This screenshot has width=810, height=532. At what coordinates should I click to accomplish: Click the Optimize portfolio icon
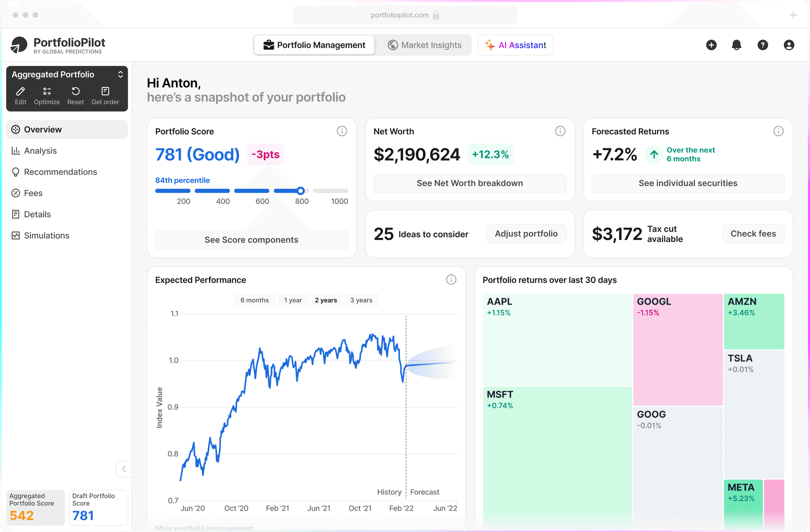[47, 91]
